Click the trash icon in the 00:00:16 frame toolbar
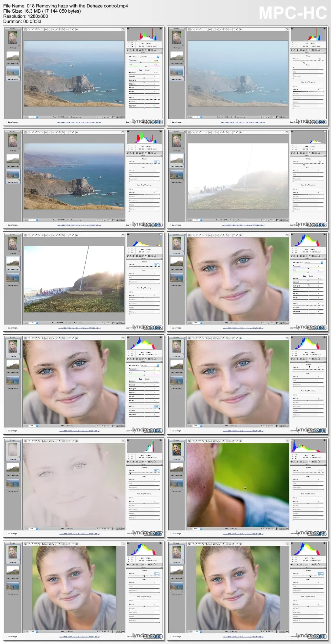 [77, 29]
